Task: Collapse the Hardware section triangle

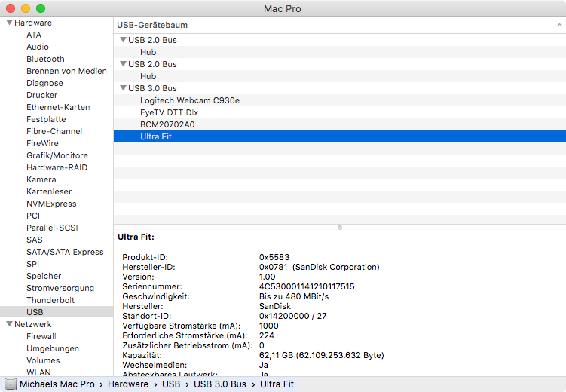Action: [9, 23]
